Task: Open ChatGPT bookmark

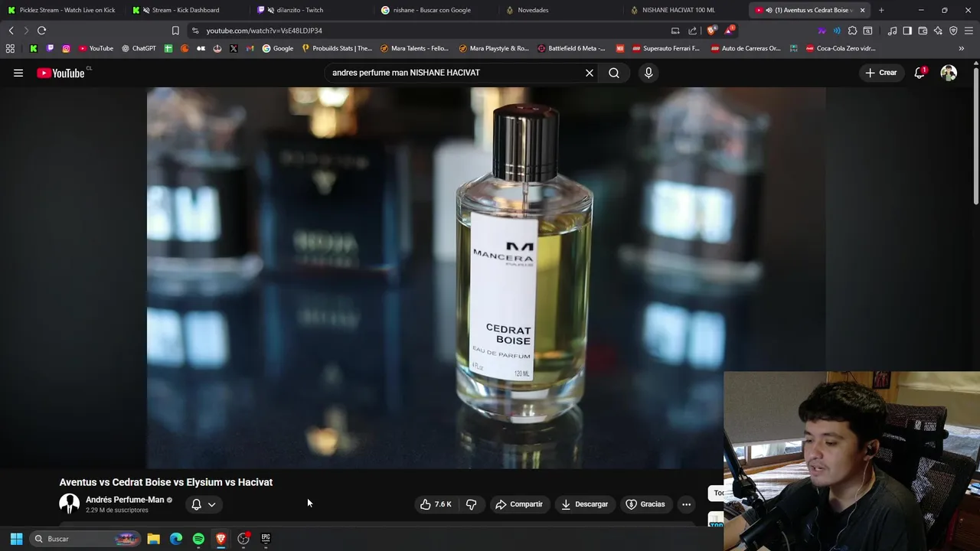Action: click(x=139, y=48)
